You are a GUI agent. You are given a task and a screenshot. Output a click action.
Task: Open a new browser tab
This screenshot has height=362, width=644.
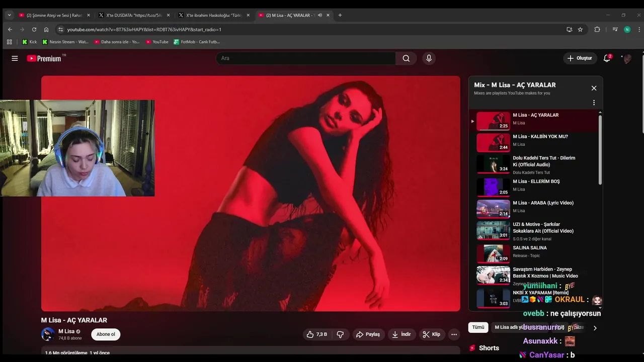click(340, 15)
